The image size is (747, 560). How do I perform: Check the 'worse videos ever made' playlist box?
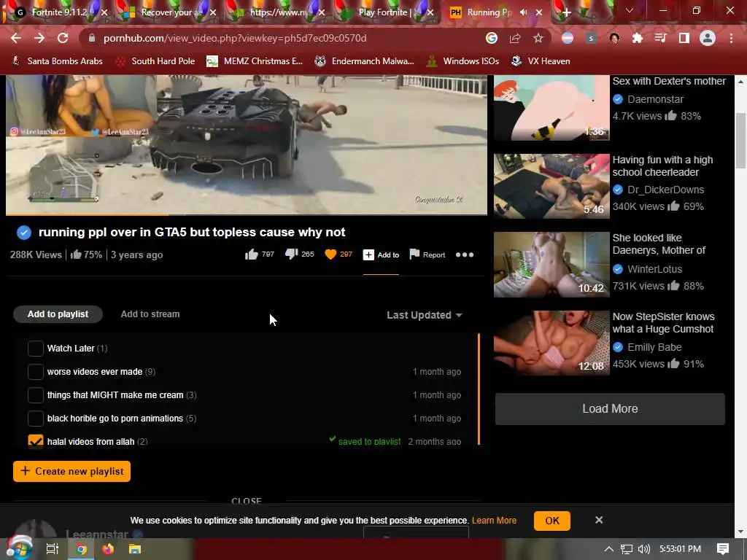pos(36,371)
